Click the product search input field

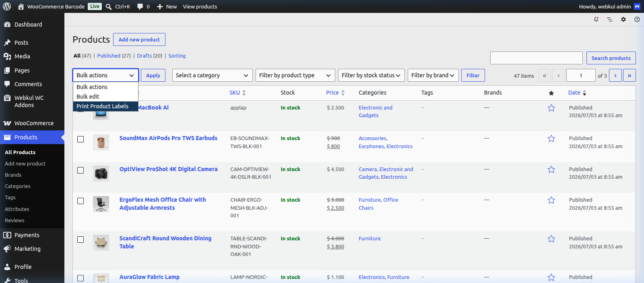537,58
